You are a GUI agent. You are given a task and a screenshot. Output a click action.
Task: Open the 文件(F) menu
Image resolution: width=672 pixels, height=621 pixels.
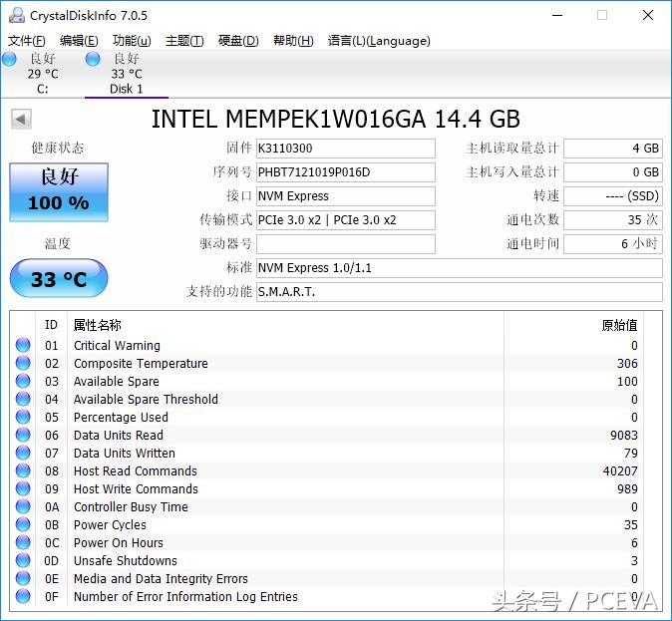pos(27,41)
